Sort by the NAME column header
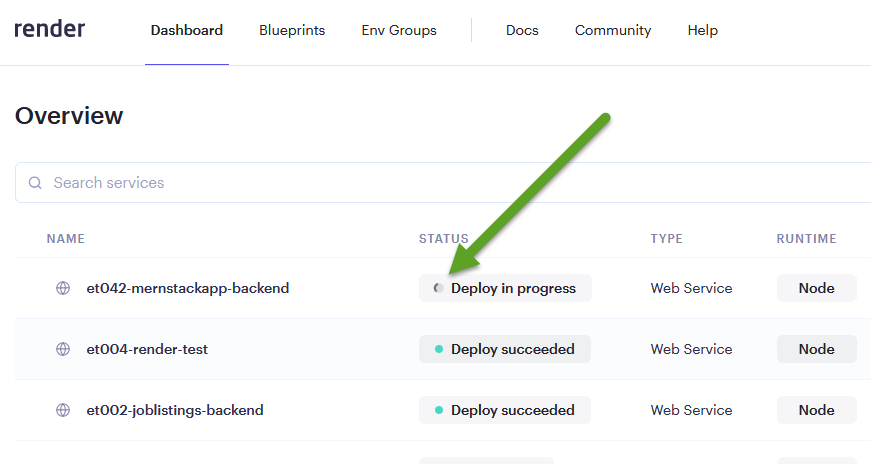871x464 pixels. 66,238
